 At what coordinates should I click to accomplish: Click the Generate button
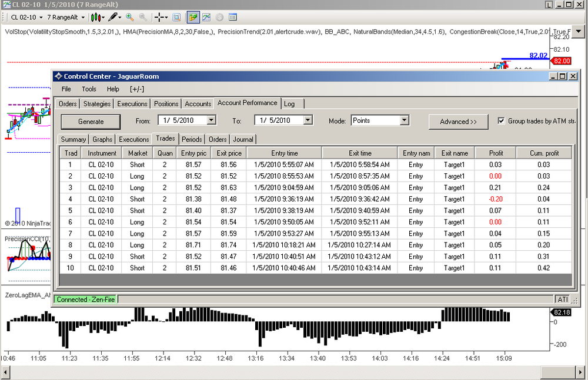click(91, 122)
